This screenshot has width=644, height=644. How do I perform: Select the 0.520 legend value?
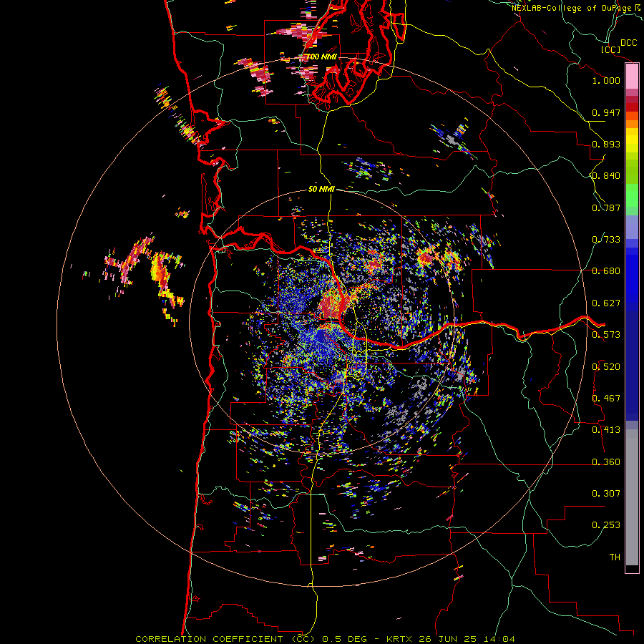click(x=606, y=367)
